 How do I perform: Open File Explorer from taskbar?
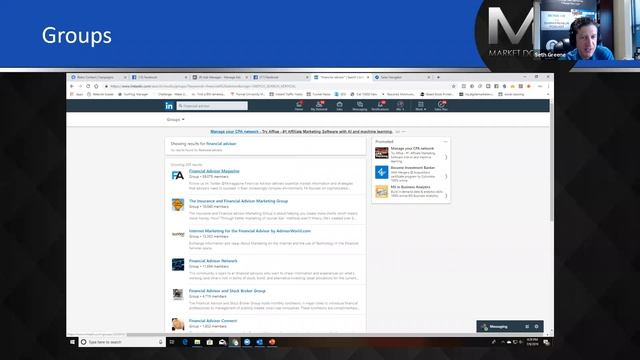197,342
